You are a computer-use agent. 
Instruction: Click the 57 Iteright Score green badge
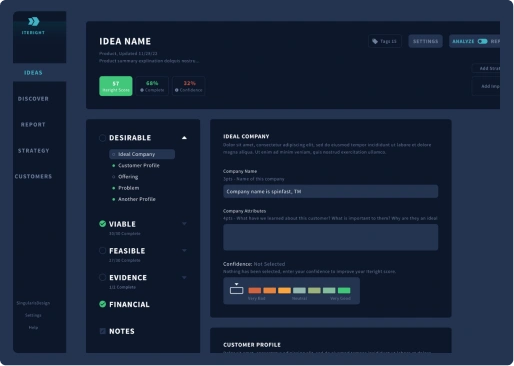pyautogui.click(x=116, y=86)
